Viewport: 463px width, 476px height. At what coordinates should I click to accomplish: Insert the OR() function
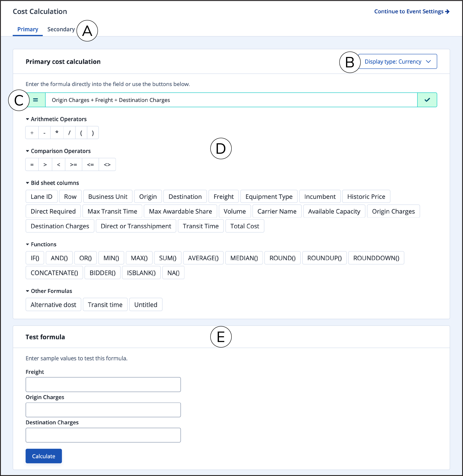click(x=85, y=258)
